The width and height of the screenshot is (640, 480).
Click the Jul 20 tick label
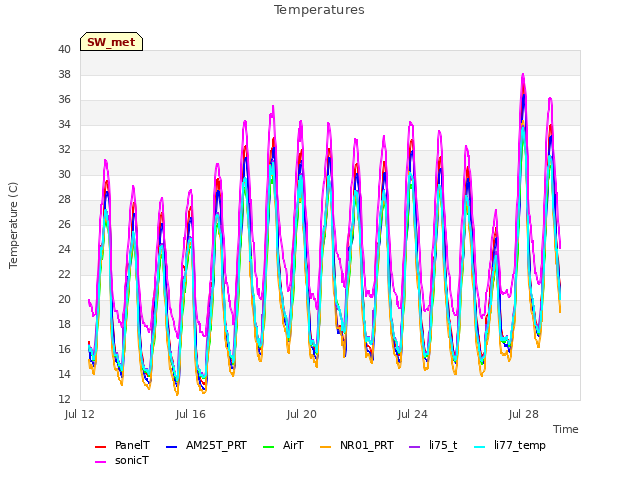coord(302,415)
